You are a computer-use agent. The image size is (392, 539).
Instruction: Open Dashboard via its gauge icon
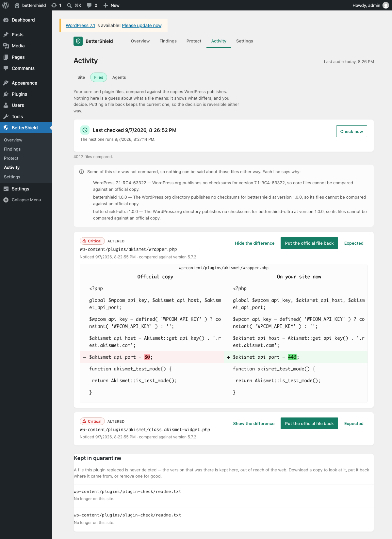[x=6, y=20]
